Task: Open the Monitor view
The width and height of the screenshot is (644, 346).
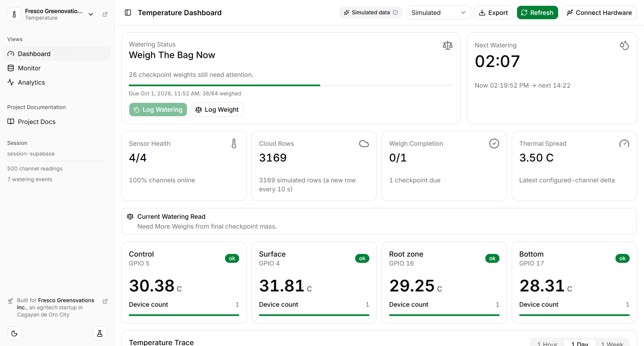Action: pyautogui.click(x=57, y=68)
